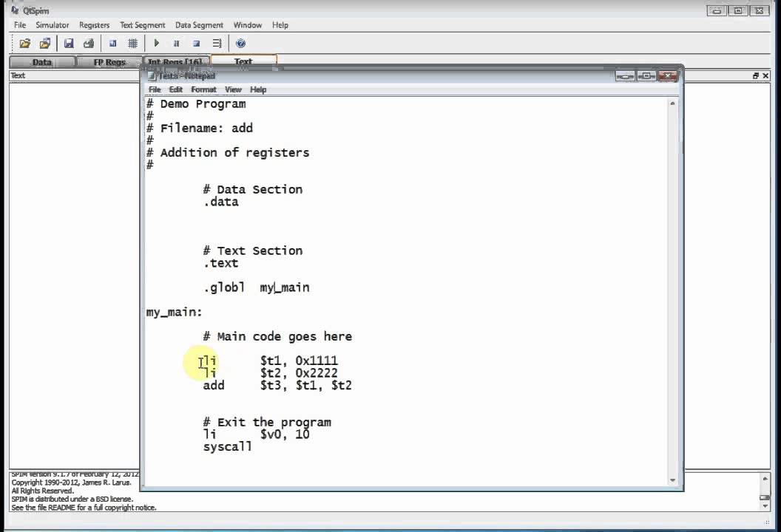Switch to the FP Regs tab
This screenshot has width=781, height=532.
109,62
